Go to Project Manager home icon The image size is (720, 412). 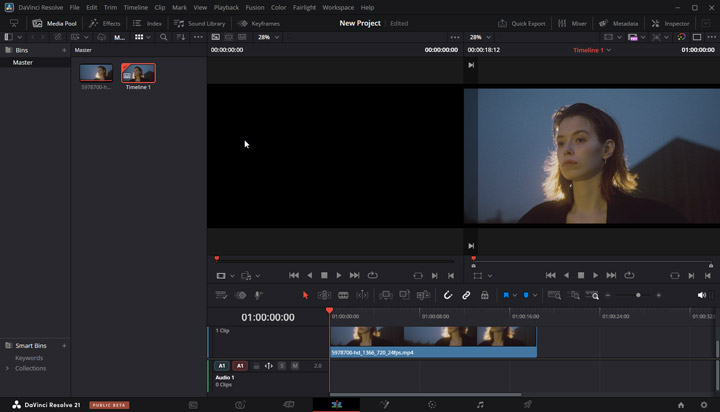tap(681, 405)
